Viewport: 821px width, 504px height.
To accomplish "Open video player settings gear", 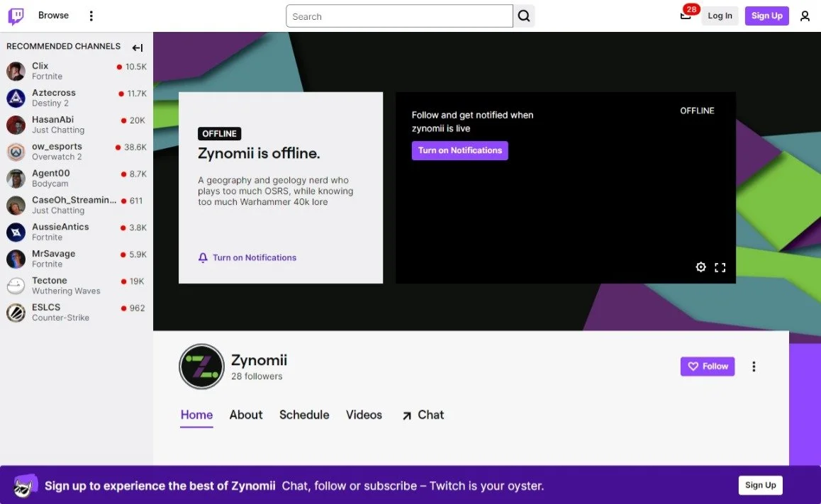I will pos(700,267).
